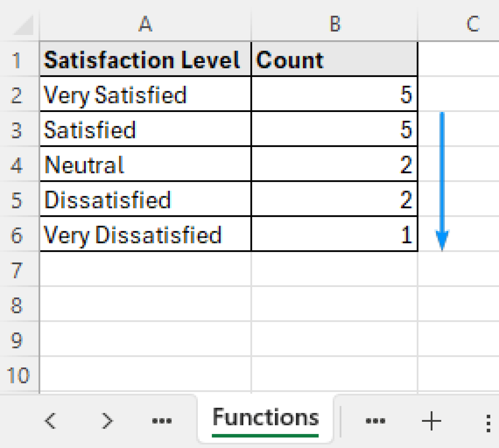Select the Satisfaction Level header cell
Viewport: 499px width, 448px height.
[x=145, y=59]
